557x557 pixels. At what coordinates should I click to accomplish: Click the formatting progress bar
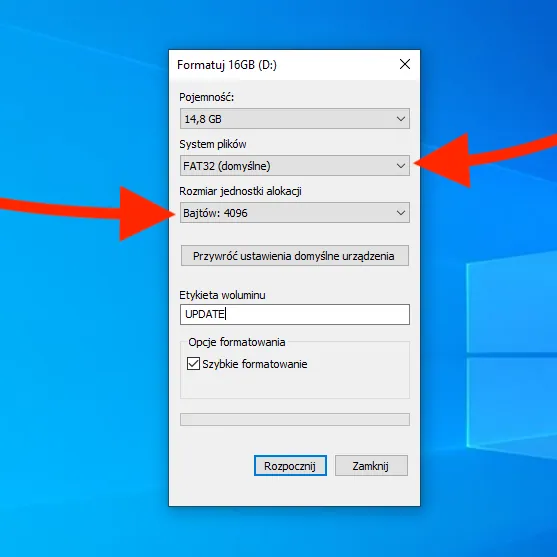[294, 420]
